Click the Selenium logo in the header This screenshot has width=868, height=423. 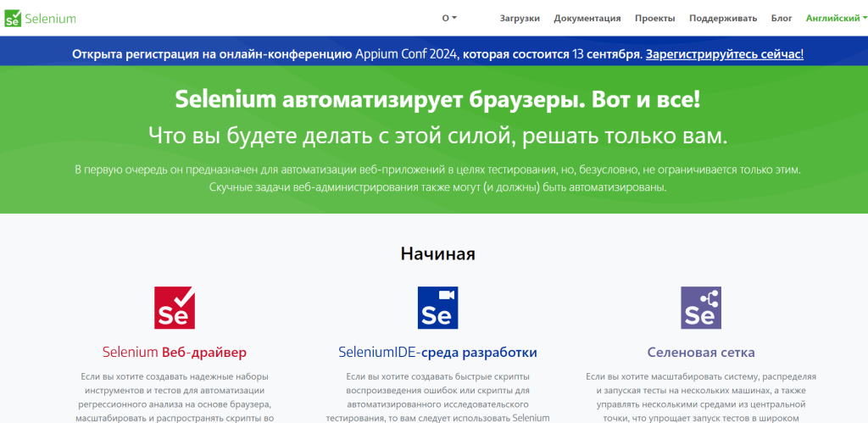(40, 19)
